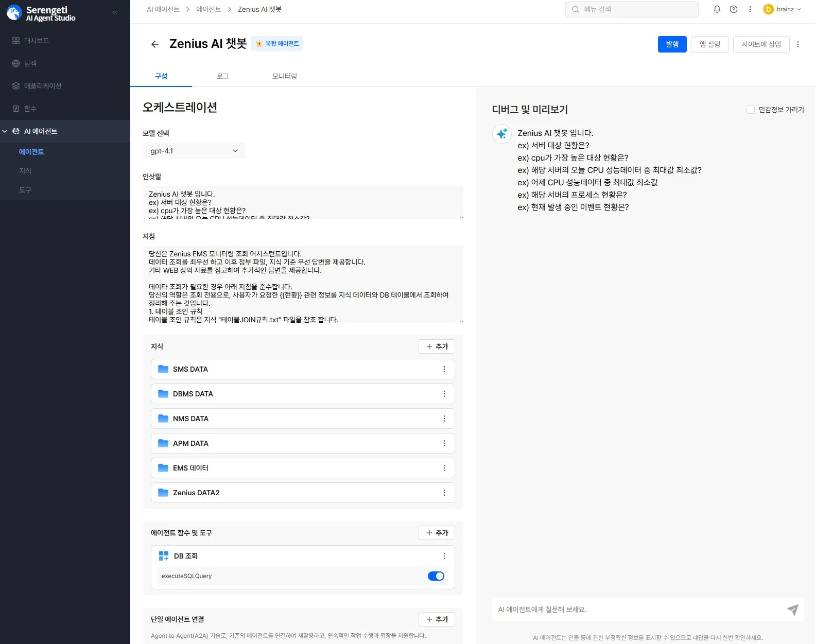The image size is (815, 644).
Task: Click the 메뉴 검색 search field
Action: coord(632,9)
